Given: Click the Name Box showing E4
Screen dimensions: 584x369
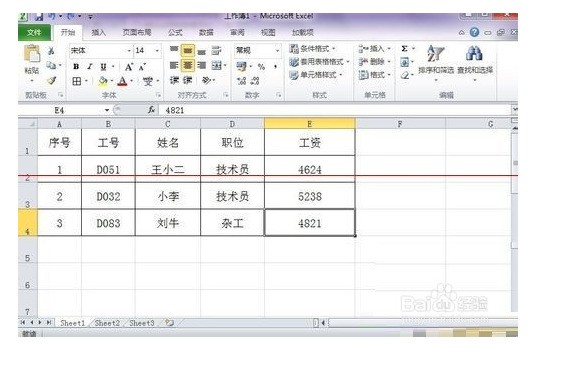Looking at the screenshot, I should pos(60,110).
